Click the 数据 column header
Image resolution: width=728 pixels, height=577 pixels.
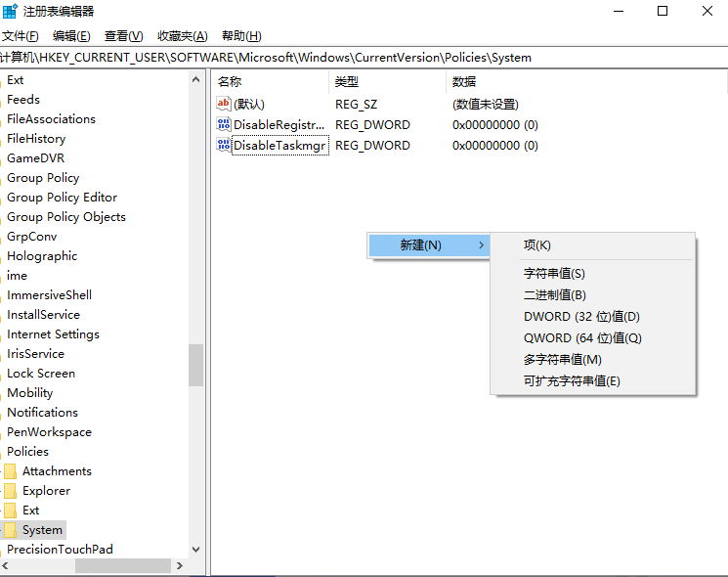click(x=464, y=82)
